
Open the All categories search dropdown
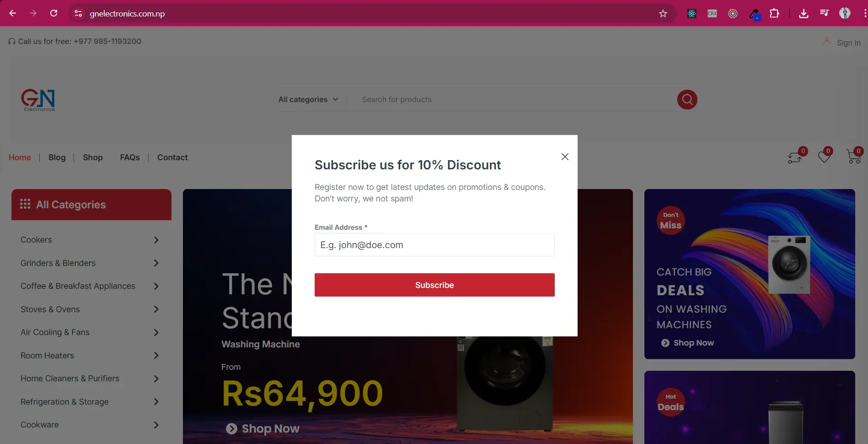tap(308, 99)
